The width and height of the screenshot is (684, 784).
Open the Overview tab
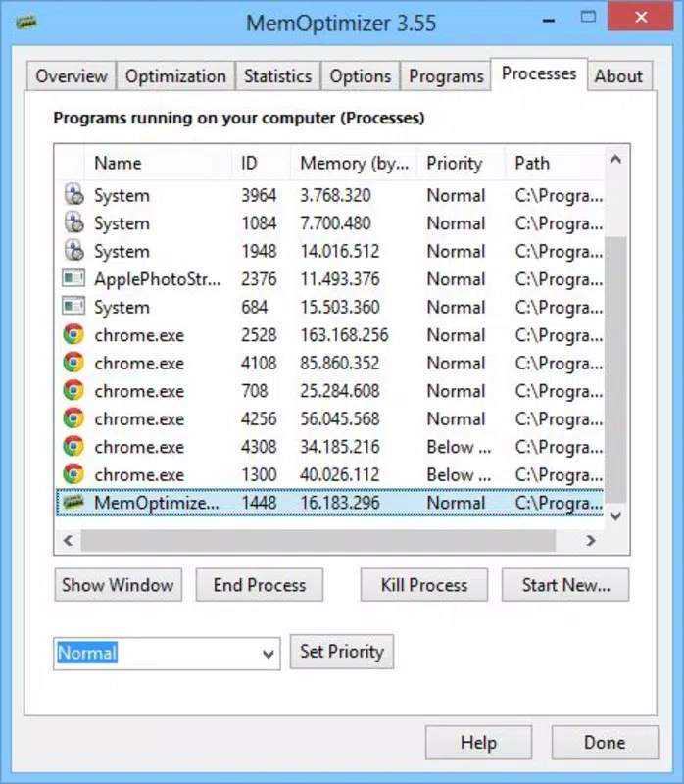click(71, 76)
